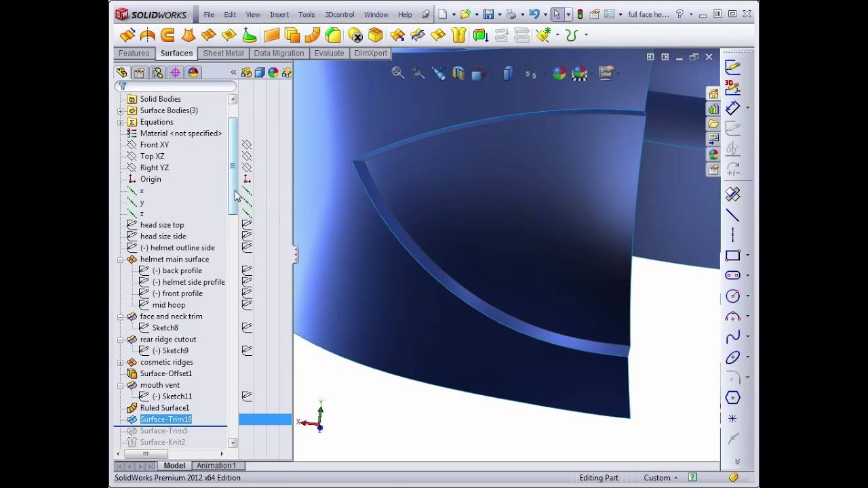The image size is (868, 488).
Task: Select the Offset Surface tool
Action: pyautogui.click(x=292, y=35)
